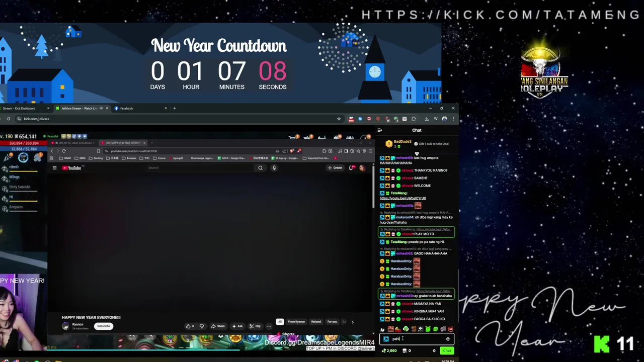Viewport: 644px width, 362px height.
Task: Select the For you filter chip
Action: point(332,322)
